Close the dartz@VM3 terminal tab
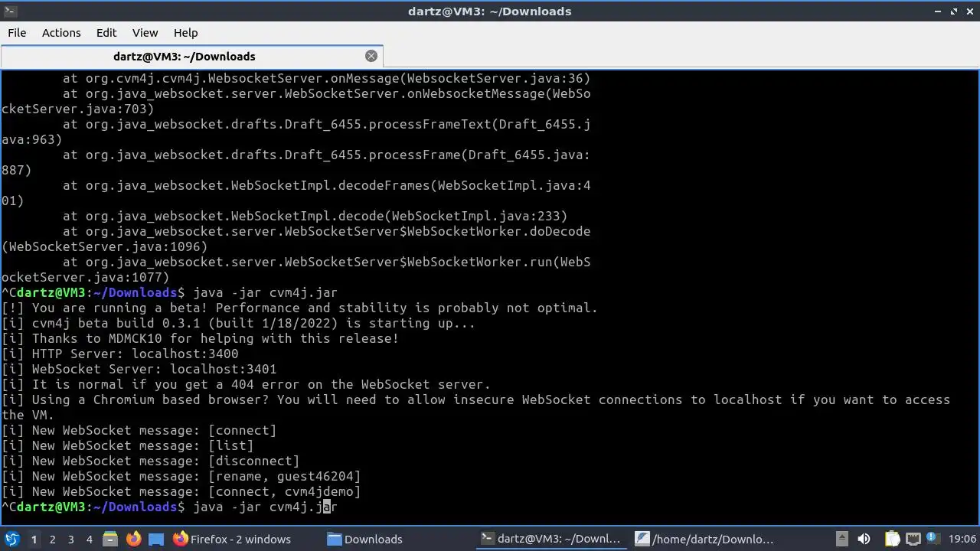Image resolution: width=980 pixels, height=551 pixels. 371,56
